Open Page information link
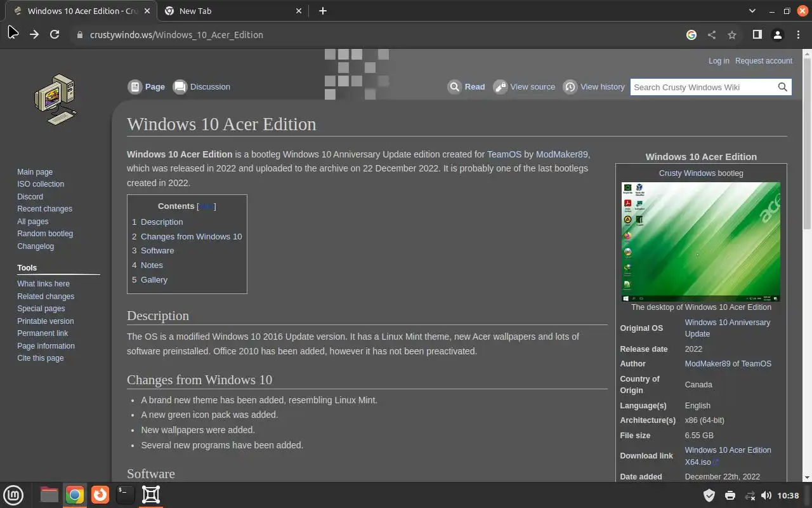This screenshot has width=812, height=508. tap(46, 346)
